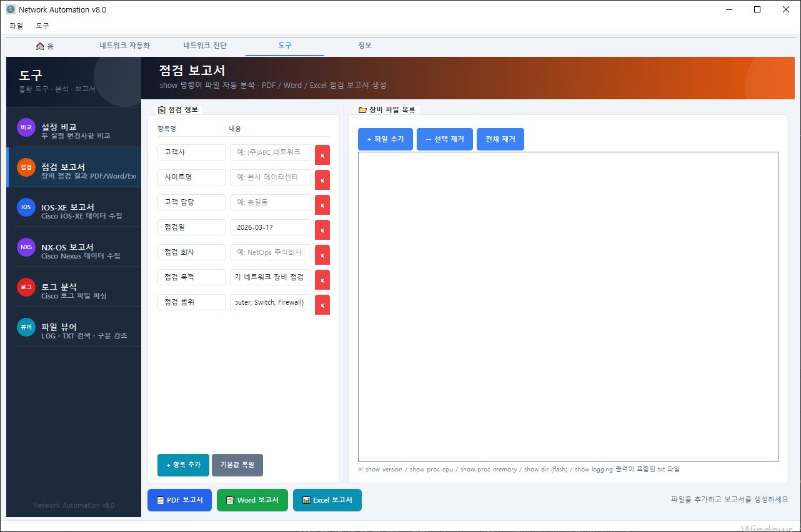The width and height of the screenshot is (801, 532).
Task: Click the Excel 보고서 button
Action: (x=327, y=500)
